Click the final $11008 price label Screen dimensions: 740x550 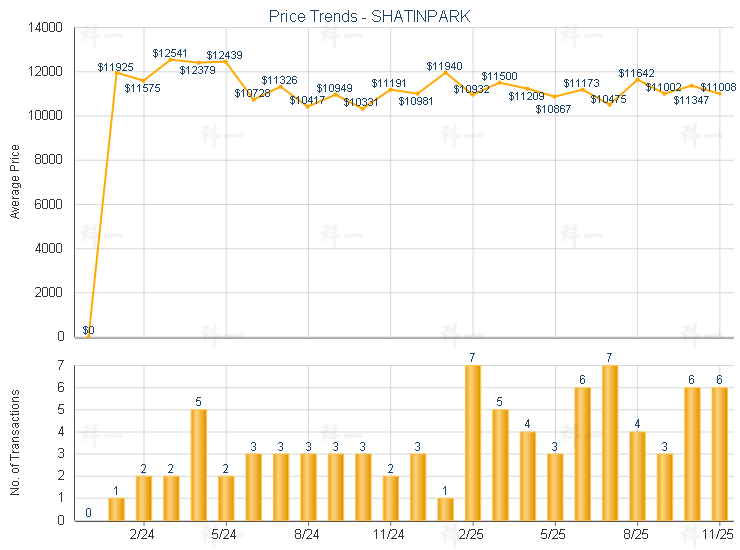coord(718,88)
